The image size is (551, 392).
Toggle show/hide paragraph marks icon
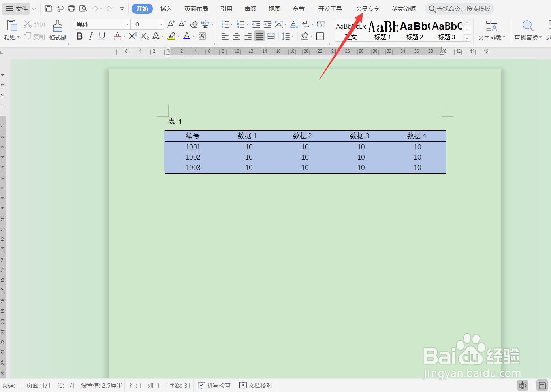coord(306,24)
